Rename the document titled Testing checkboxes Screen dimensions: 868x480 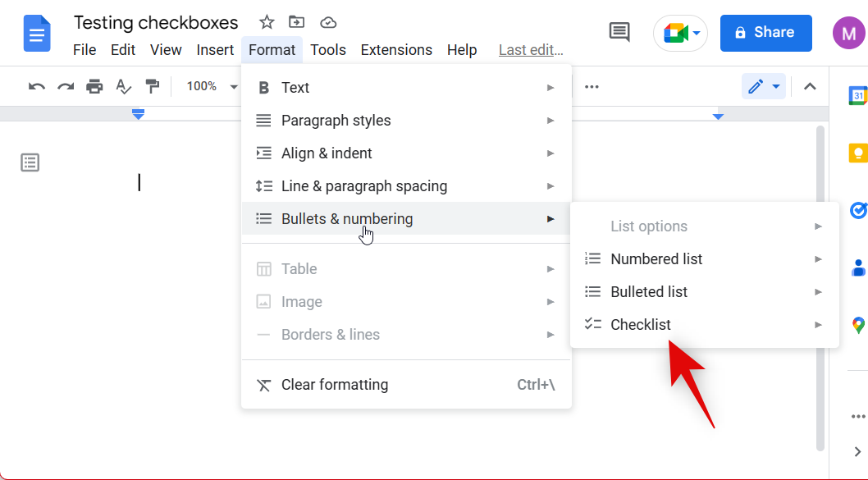click(x=155, y=22)
